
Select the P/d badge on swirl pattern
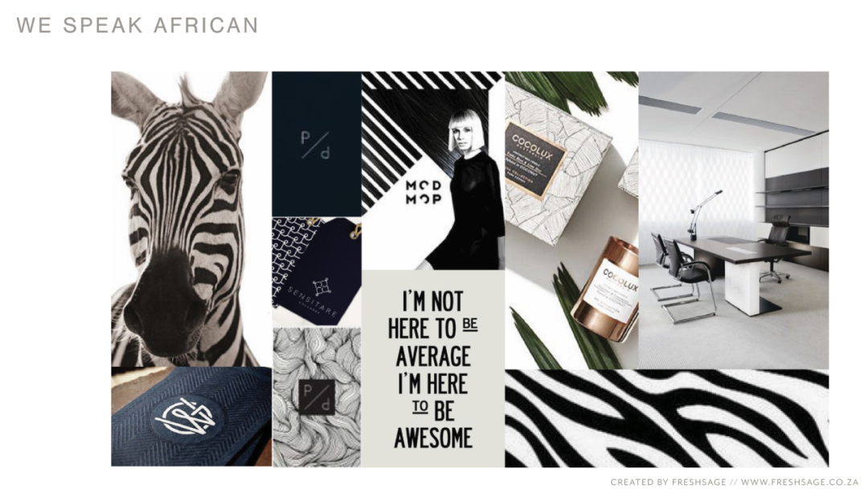click(317, 397)
